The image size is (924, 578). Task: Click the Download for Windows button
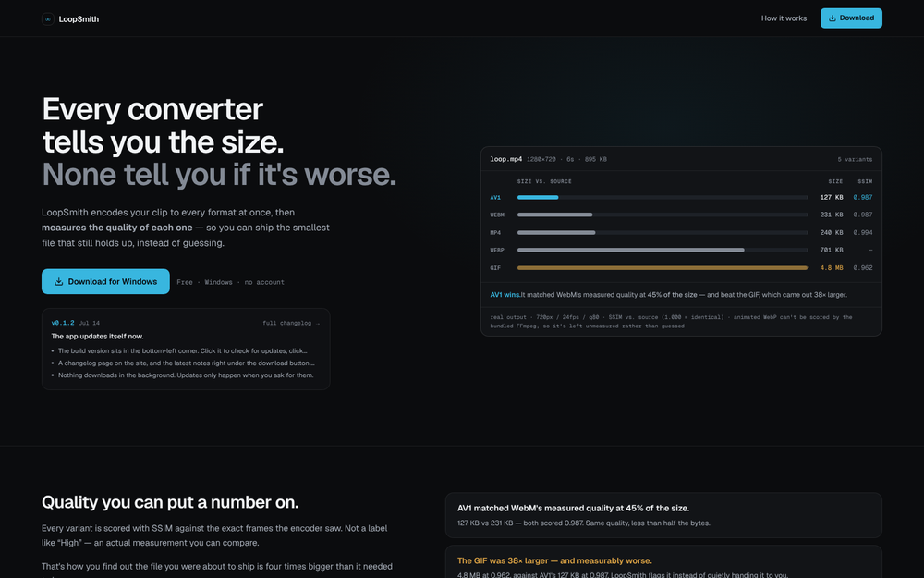click(x=105, y=282)
